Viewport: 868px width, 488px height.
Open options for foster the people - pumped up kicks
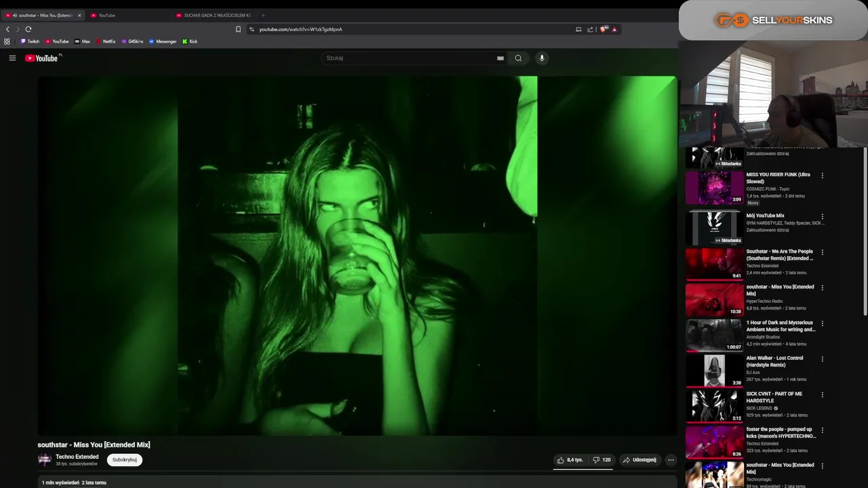pos(823,430)
